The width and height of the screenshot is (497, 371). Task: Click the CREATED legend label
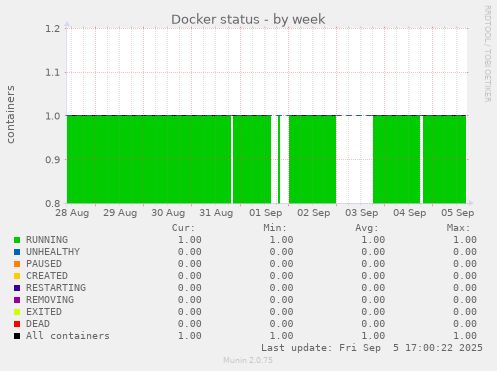(47, 276)
